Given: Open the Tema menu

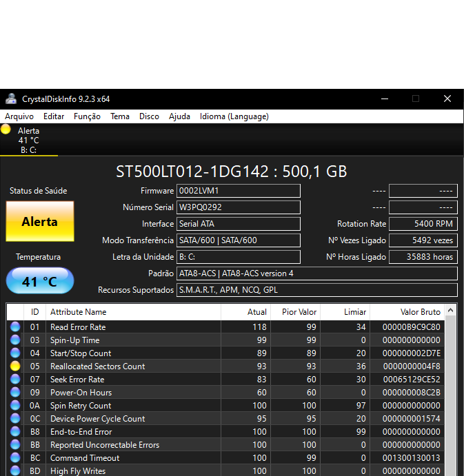Looking at the screenshot, I should pos(120,116).
